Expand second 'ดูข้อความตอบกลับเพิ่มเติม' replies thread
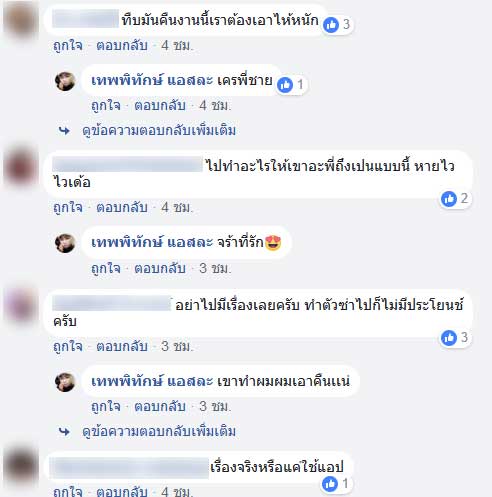The width and height of the screenshot is (492, 497). (x=159, y=432)
